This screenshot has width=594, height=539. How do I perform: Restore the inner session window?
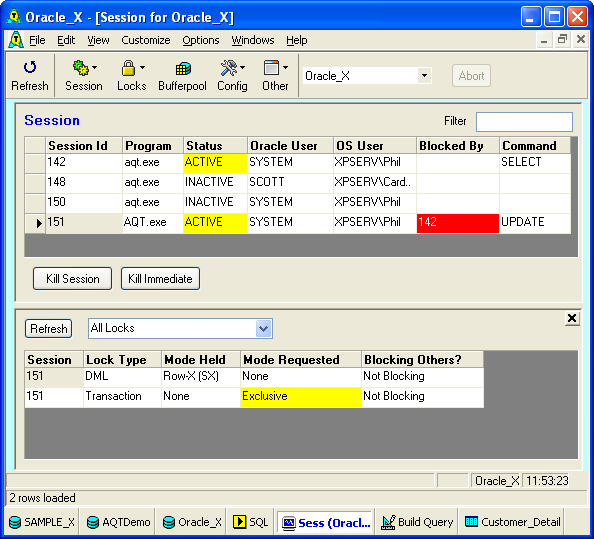562,39
